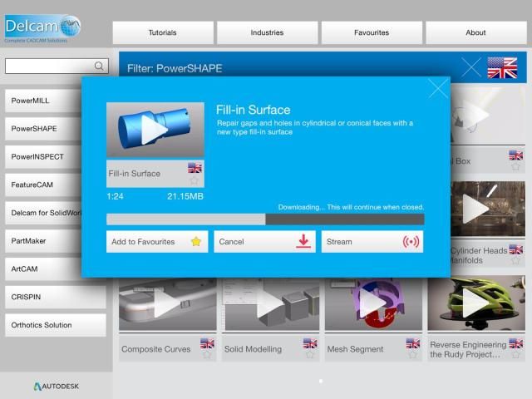
Task: Stream the Fill-in Surface video
Action: 372,242
